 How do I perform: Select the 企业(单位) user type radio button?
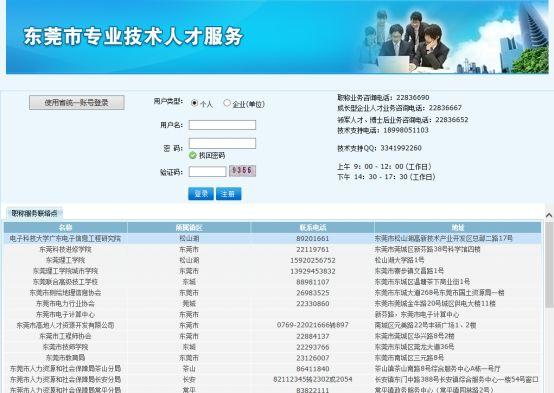click(x=227, y=103)
